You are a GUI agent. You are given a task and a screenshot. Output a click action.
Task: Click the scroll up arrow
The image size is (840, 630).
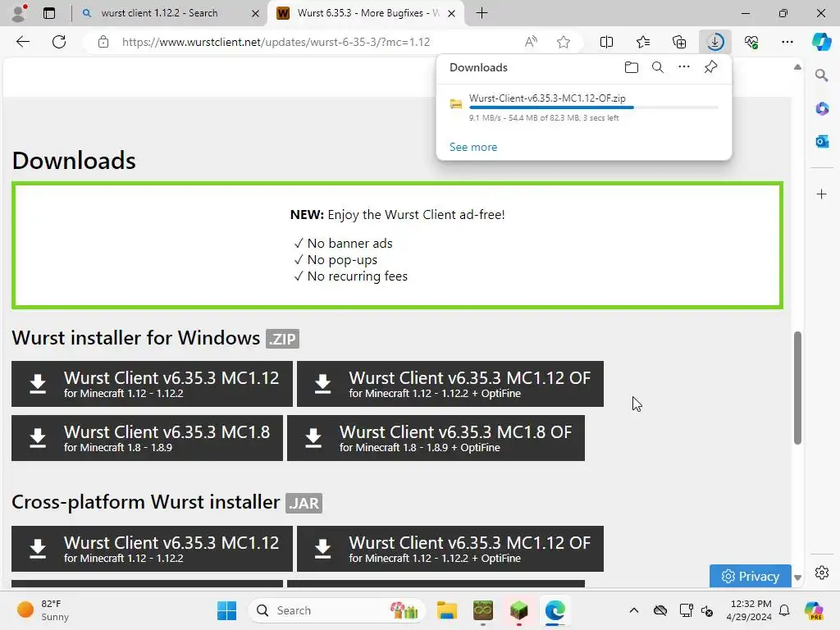[x=797, y=67]
